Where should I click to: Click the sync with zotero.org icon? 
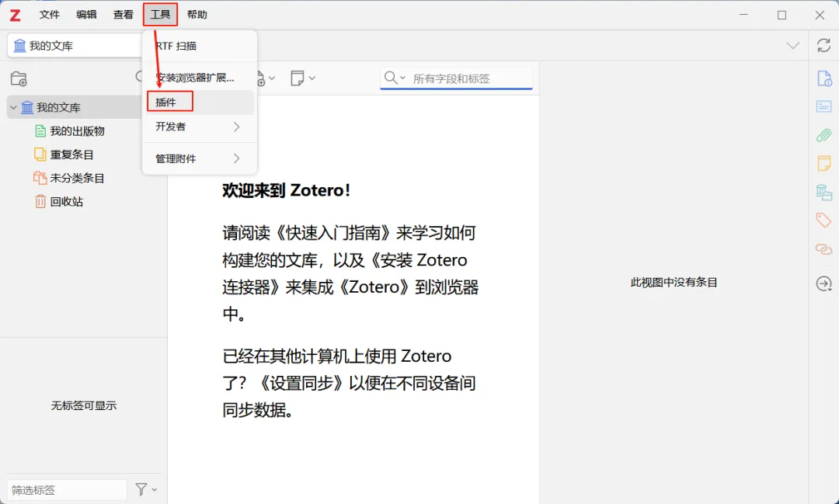coord(823,46)
